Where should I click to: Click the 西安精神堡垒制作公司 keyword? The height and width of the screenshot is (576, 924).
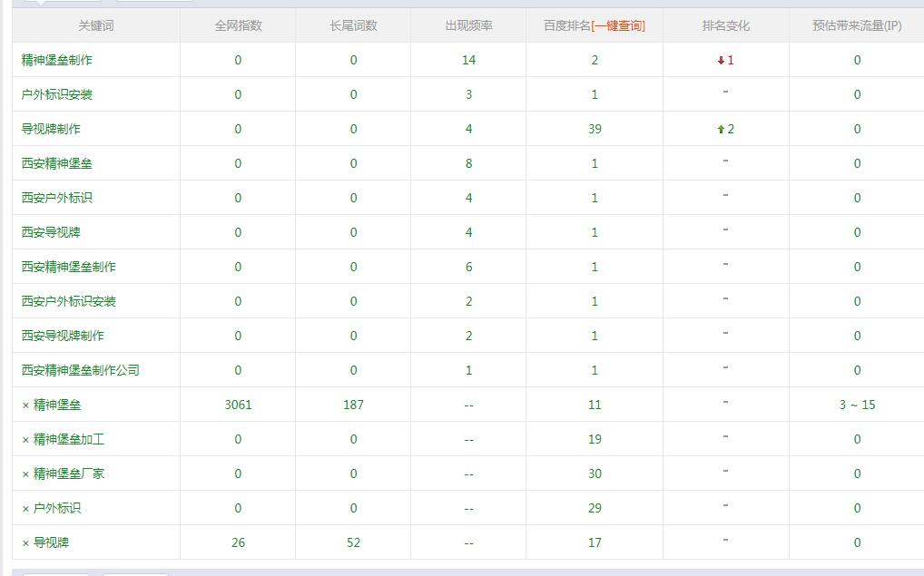(80, 371)
